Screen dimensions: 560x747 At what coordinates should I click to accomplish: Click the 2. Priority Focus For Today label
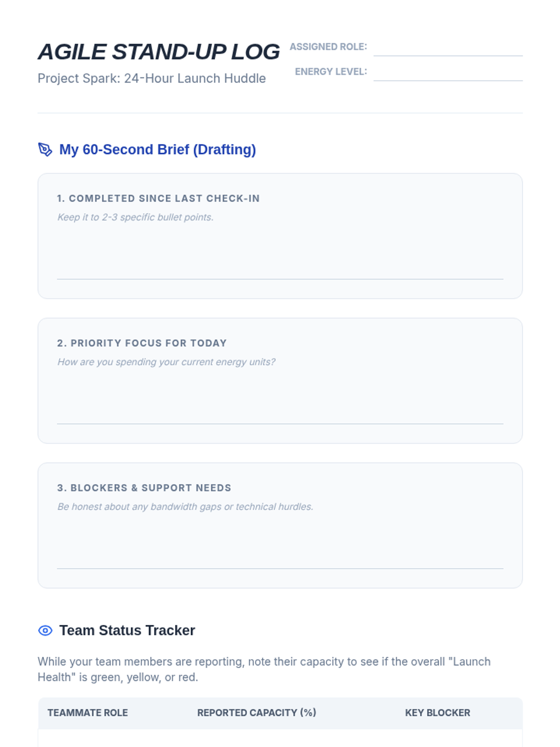tap(142, 343)
